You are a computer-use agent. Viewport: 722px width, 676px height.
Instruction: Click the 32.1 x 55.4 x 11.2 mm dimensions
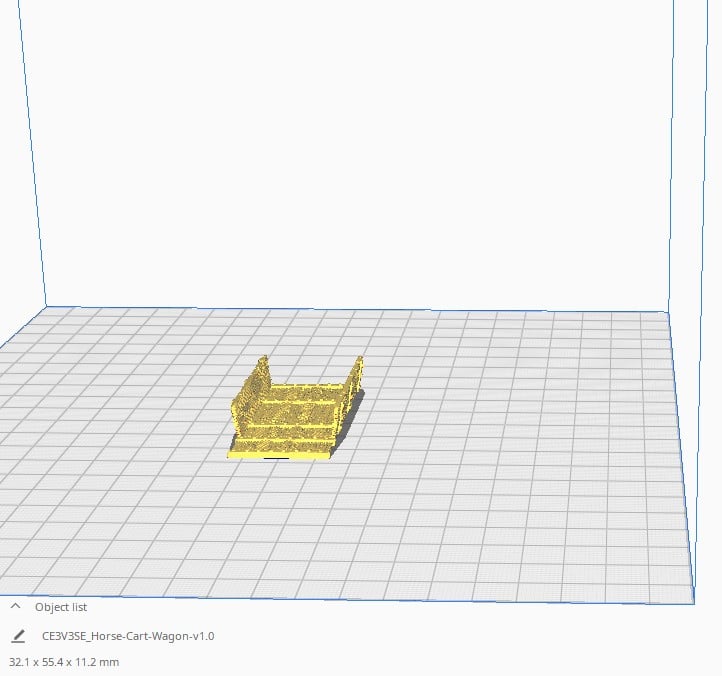tap(64, 662)
